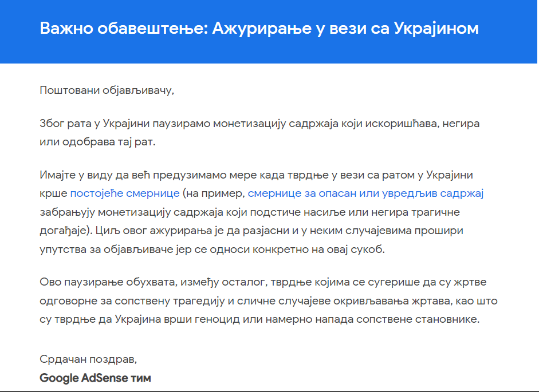Click the signature "Google AdSense тим"
539x392 pixels.
click(95, 378)
